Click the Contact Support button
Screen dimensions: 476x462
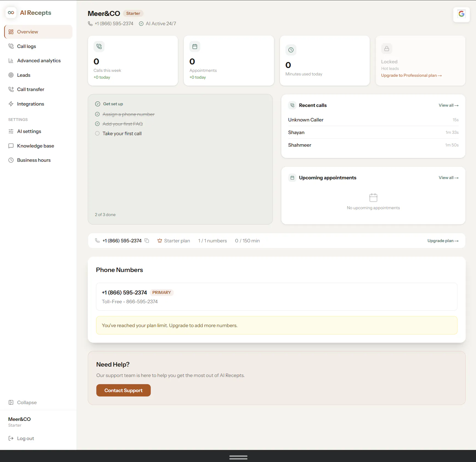(123, 390)
